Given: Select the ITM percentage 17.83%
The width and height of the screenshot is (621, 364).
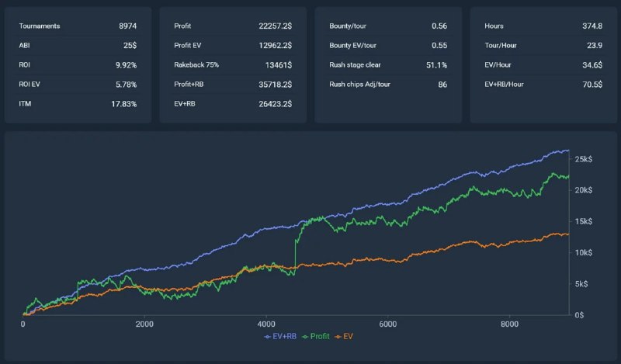Looking at the screenshot, I should pos(121,103).
